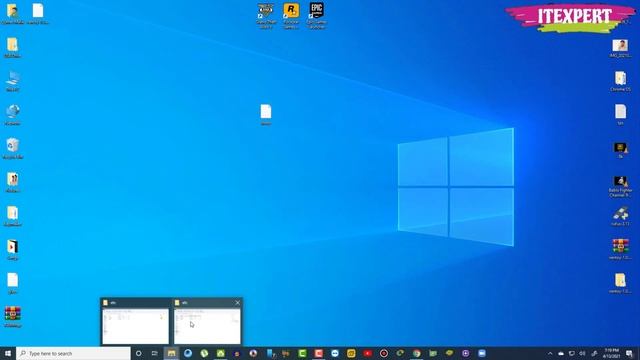Image resolution: width=640 pixels, height=360 pixels.
Task: Open the purple taskbar icon beside Zoom
Action: (466, 353)
